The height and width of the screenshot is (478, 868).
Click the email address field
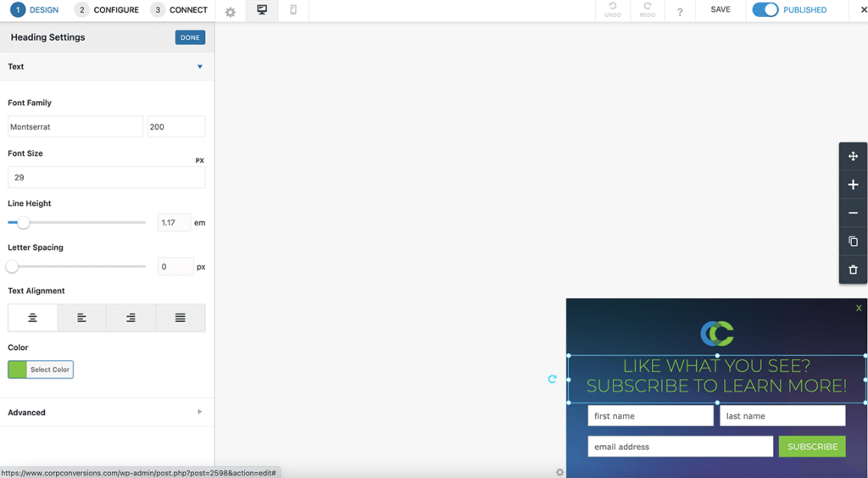pos(681,447)
